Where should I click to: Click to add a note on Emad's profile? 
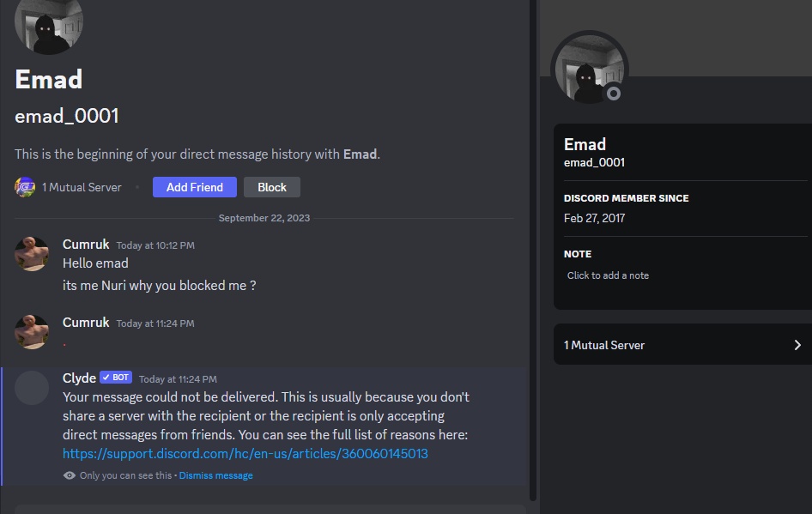609,275
